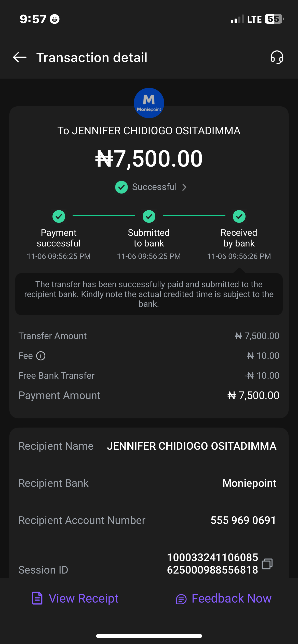Tap the LTE battery status indicator
Viewport: 298px width, 644px height.
[274, 19]
